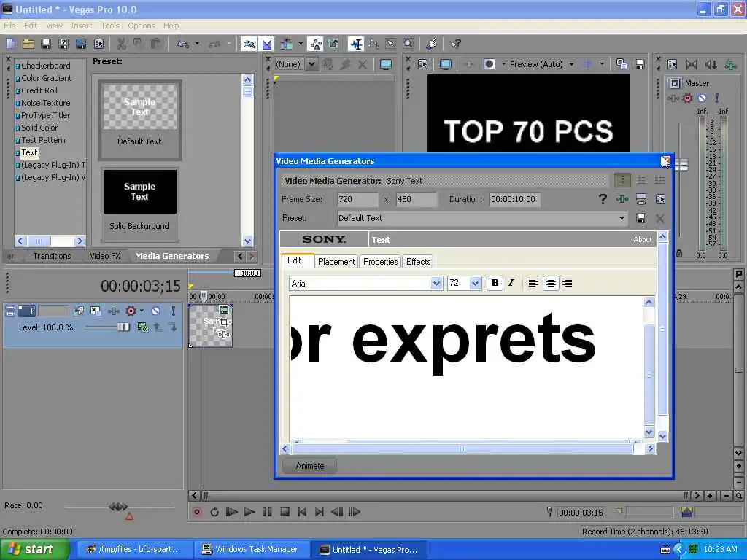This screenshot has width=747, height=560.
Task: Click the Pause button in transport bar
Action: pos(267,513)
